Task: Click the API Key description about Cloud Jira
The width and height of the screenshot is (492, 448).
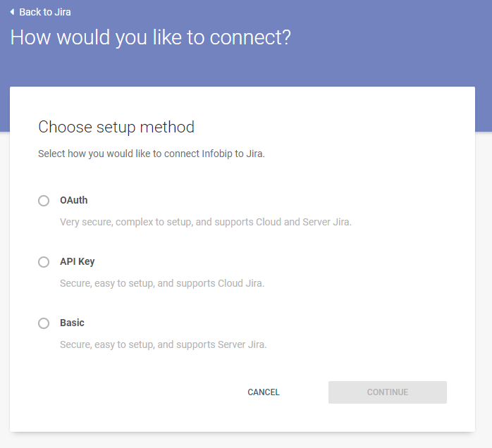Action: [x=162, y=283]
